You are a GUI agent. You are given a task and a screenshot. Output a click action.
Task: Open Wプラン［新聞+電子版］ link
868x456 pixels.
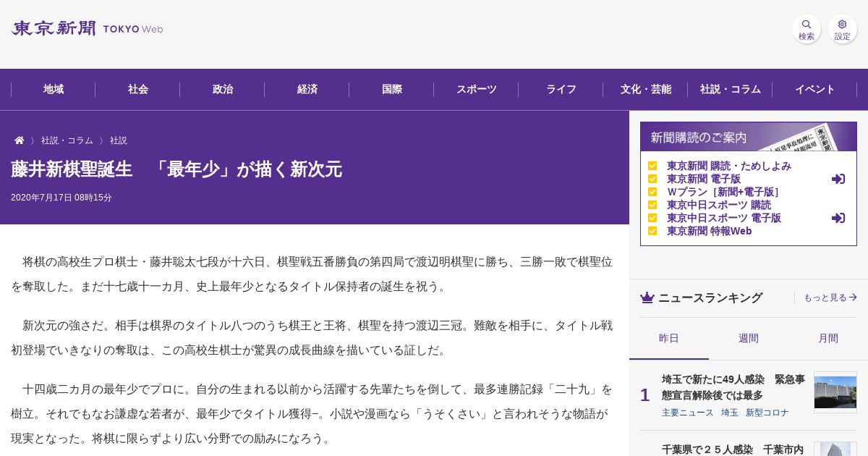pyautogui.click(x=724, y=192)
